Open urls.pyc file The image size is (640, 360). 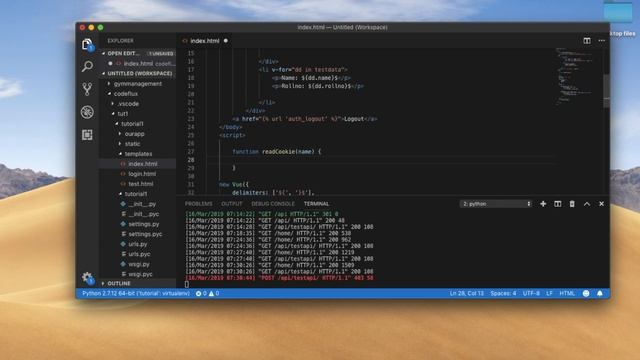(138, 254)
